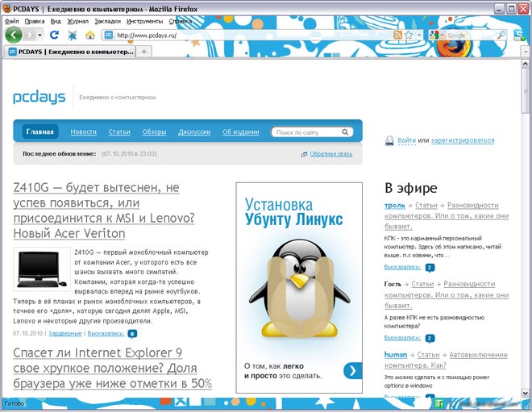532x413 pixels.
Task: Go back with the green Back arrow
Action: point(14,35)
